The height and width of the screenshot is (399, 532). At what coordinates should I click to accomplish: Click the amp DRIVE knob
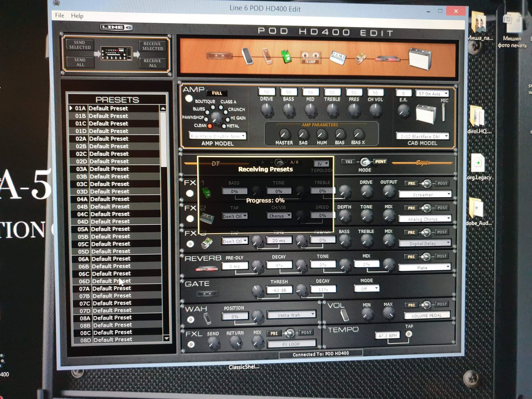pos(267,110)
